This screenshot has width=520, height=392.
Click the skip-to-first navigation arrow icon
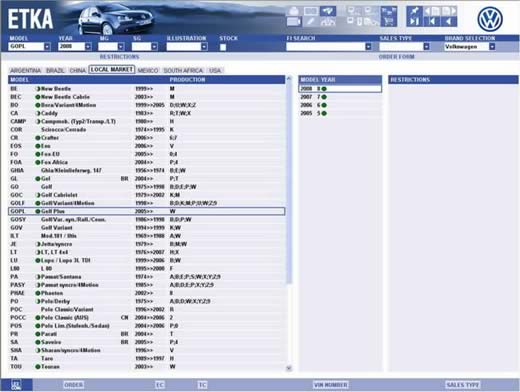(x=432, y=22)
